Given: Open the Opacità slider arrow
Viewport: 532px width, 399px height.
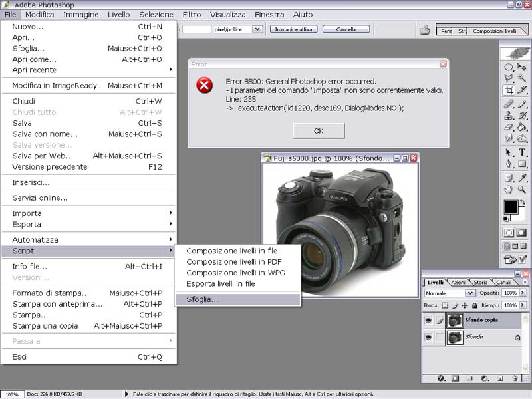Looking at the screenshot, I should [523, 293].
